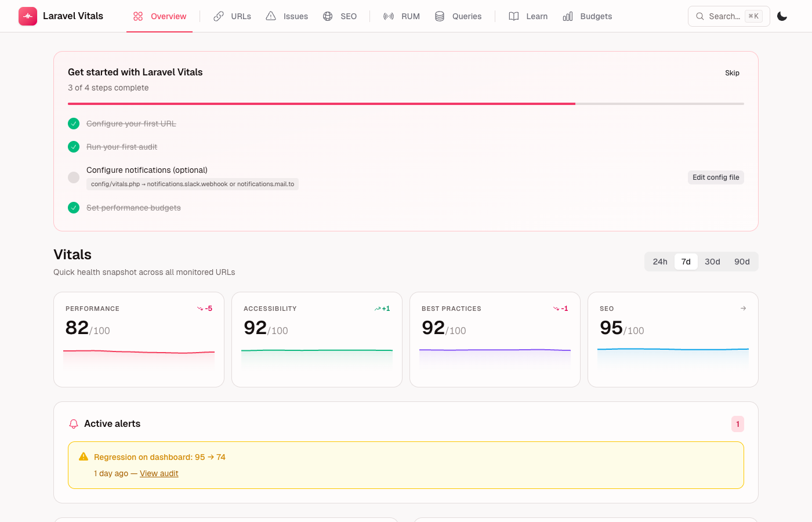The image size is (812, 522).
Task: Click the SEO score 95
Action: (x=611, y=328)
